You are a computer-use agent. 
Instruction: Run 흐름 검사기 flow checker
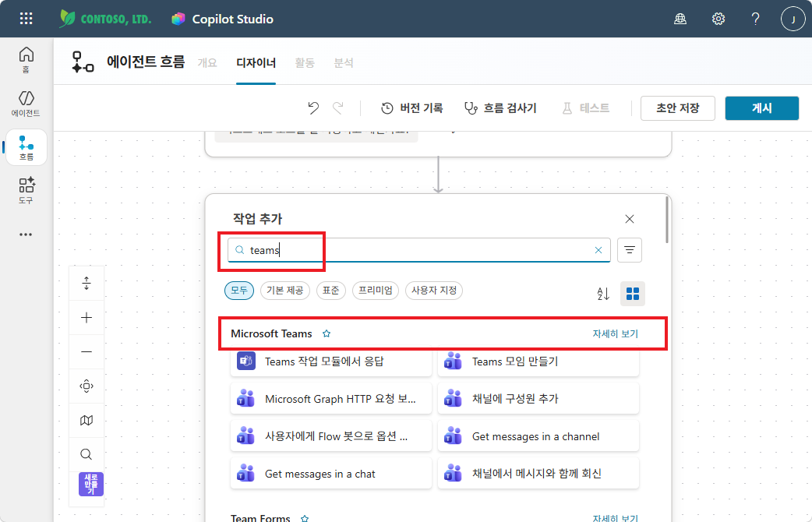pos(500,108)
